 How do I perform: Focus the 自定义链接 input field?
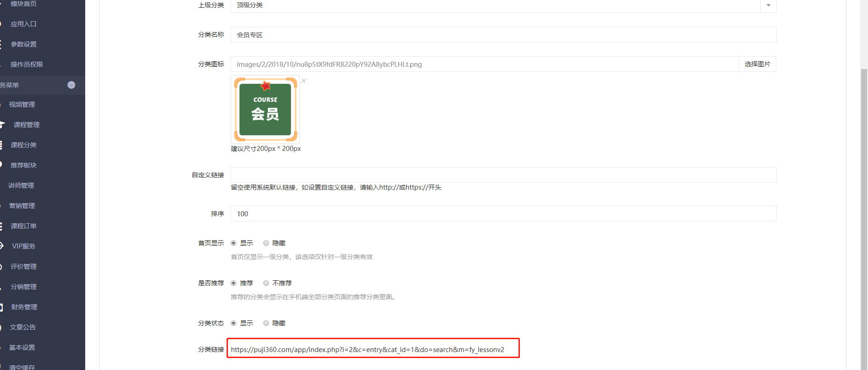click(504, 175)
